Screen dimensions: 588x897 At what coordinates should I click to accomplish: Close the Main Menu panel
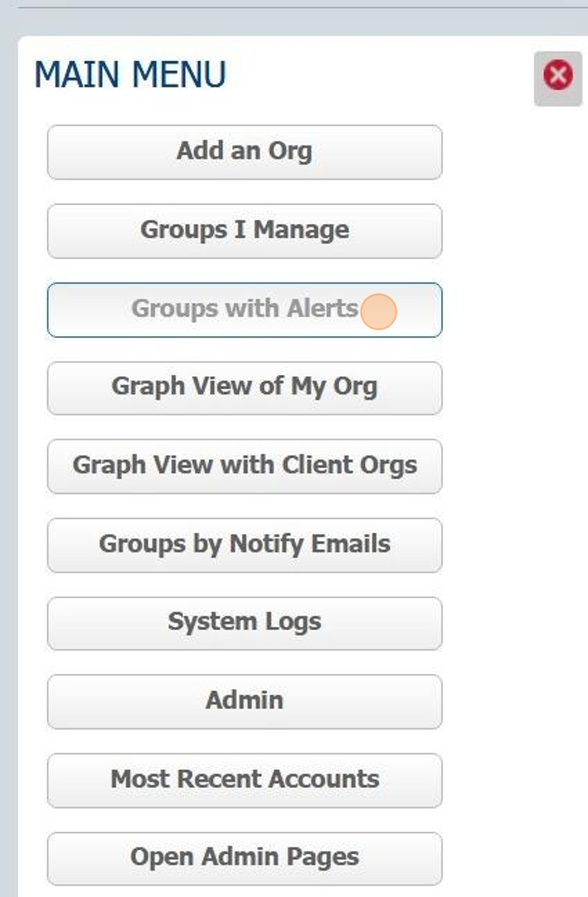(x=558, y=78)
